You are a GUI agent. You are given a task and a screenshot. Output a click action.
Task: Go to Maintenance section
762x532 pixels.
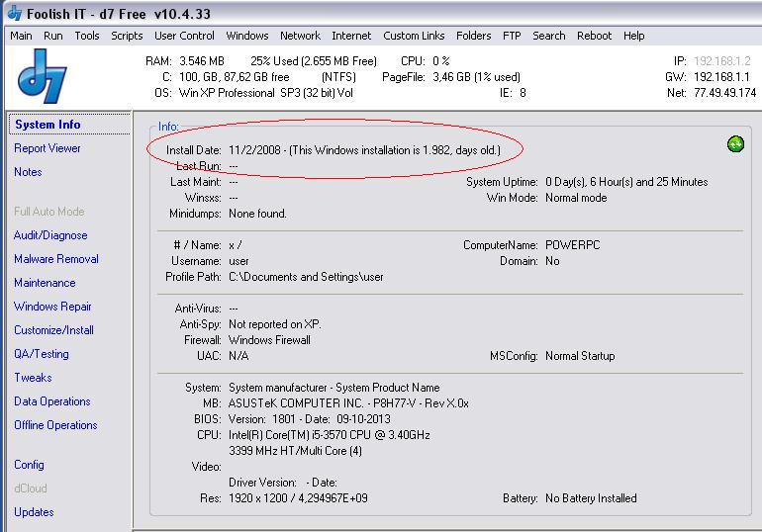45,283
